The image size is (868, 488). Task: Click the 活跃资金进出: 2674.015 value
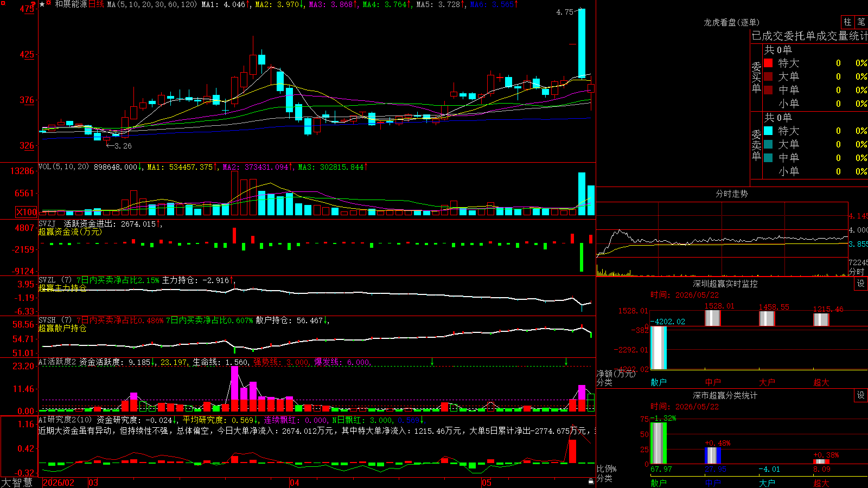112,224
